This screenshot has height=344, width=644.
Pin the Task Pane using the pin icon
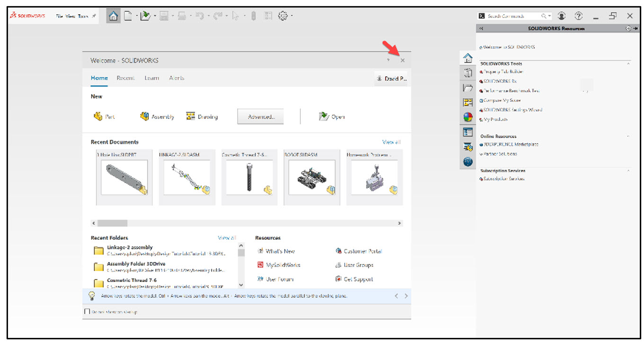[x=635, y=28]
